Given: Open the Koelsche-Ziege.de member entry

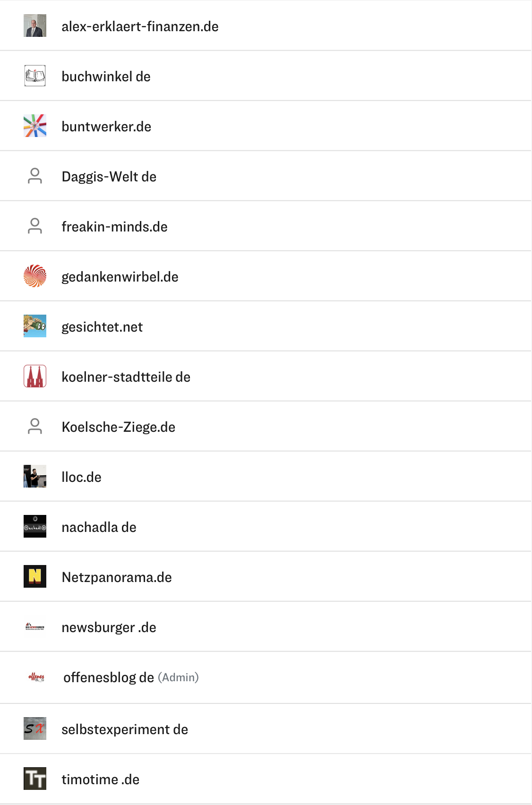Looking at the screenshot, I should coord(266,427).
